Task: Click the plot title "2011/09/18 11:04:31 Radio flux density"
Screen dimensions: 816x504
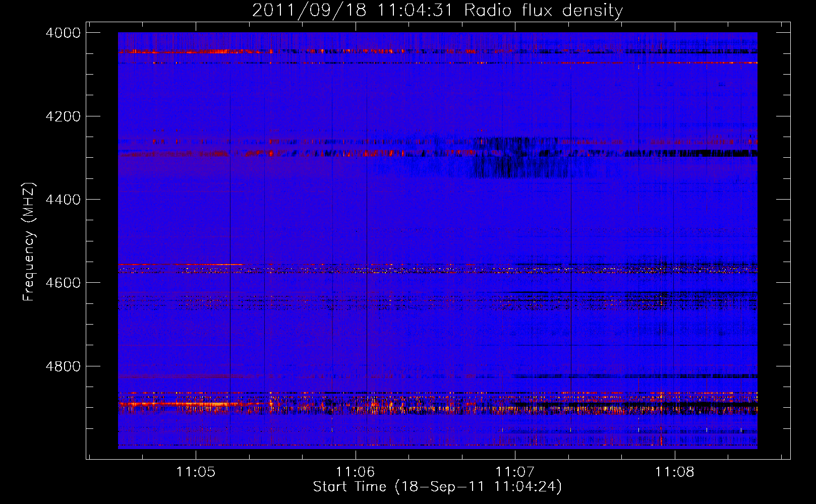Action: (437, 10)
